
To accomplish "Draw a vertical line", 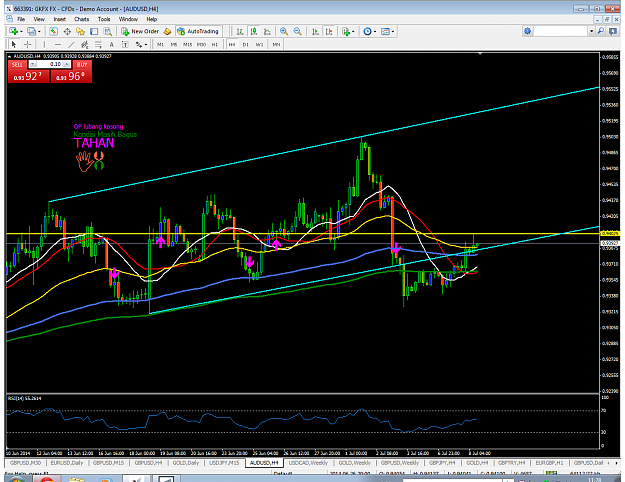I will tap(44, 44).
